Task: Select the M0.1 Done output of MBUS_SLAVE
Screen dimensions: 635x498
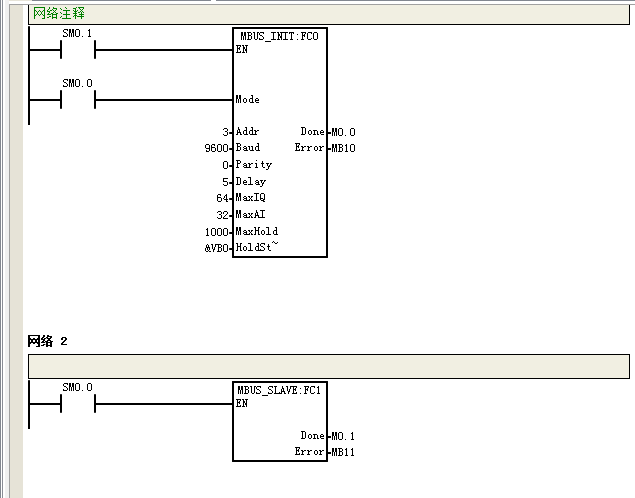Action: click(343, 436)
